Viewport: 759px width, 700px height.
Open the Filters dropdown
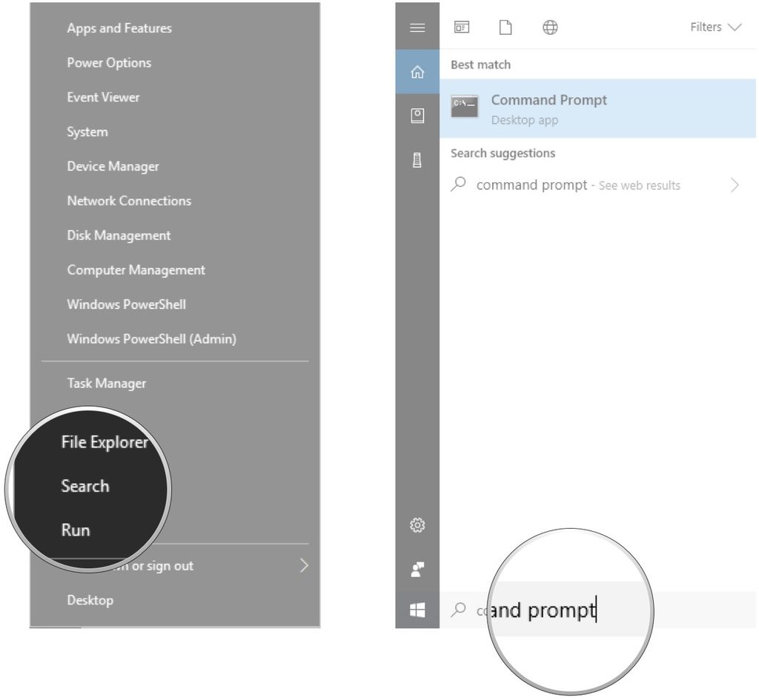tap(715, 27)
